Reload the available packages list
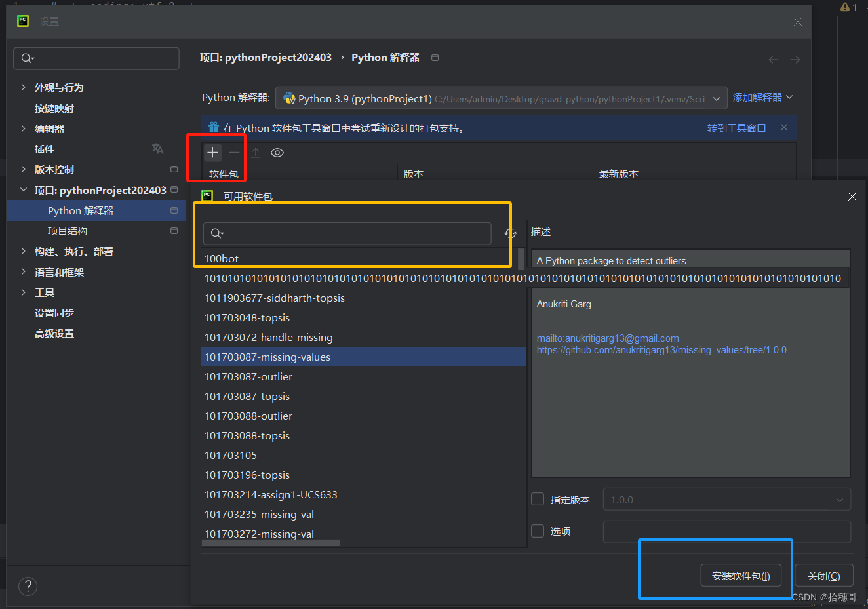This screenshot has height=609, width=868. [x=511, y=233]
